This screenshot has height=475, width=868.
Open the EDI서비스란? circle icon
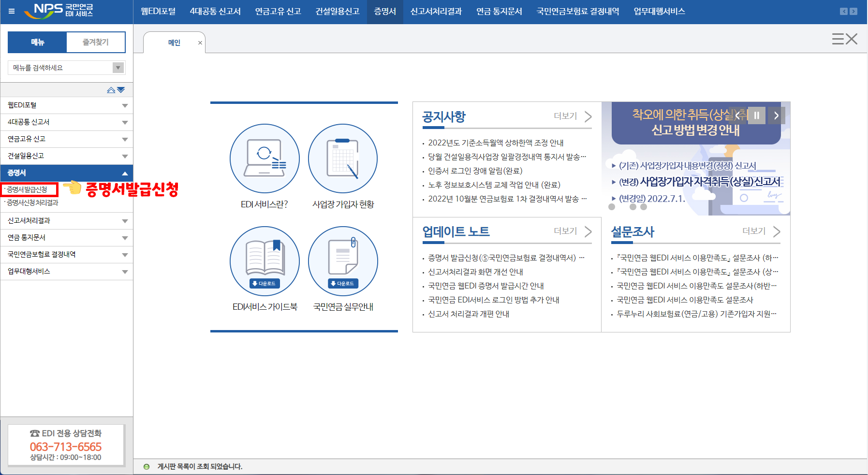265,158
